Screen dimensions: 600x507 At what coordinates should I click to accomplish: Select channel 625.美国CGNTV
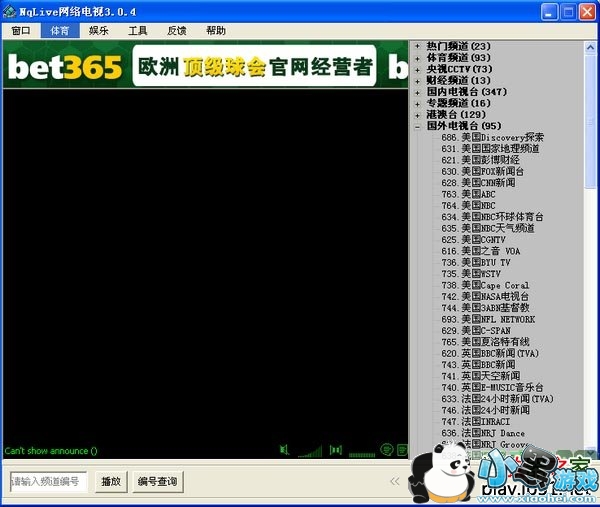(474, 240)
